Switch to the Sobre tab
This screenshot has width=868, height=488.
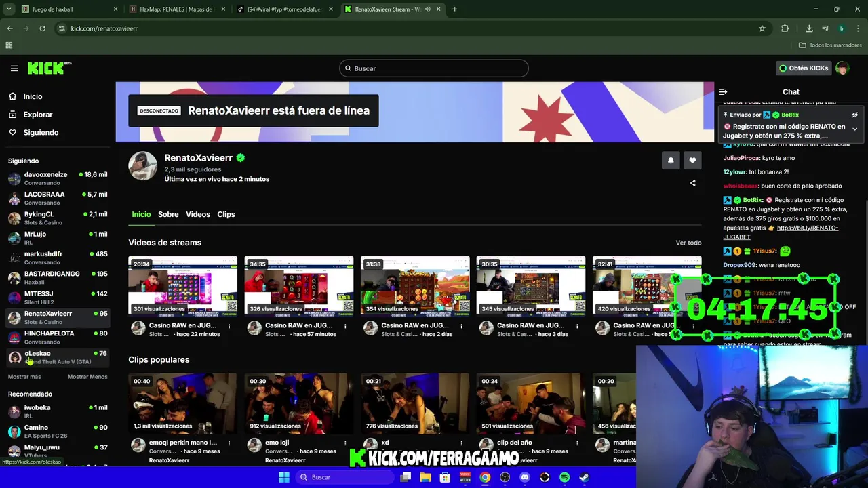coord(168,214)
